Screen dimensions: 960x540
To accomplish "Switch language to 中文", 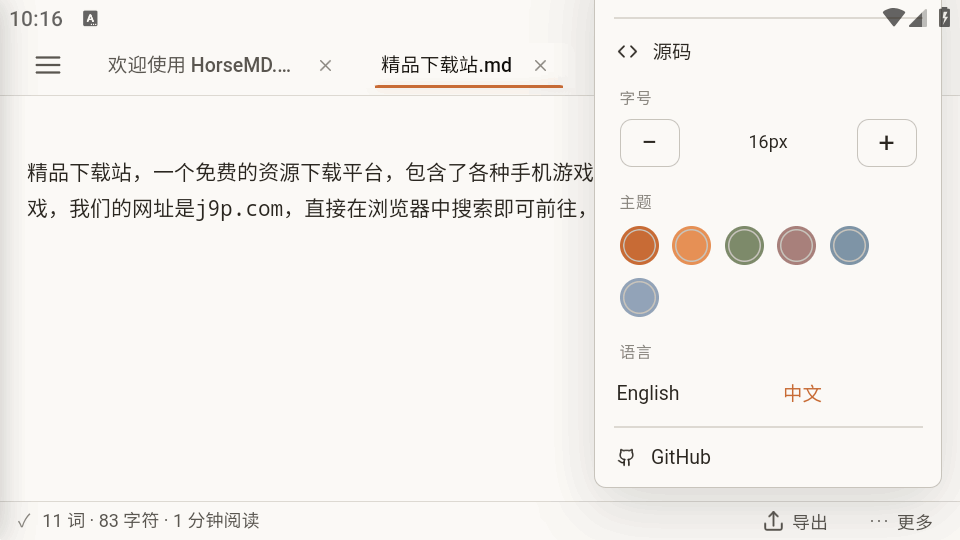I will [802, 393].
